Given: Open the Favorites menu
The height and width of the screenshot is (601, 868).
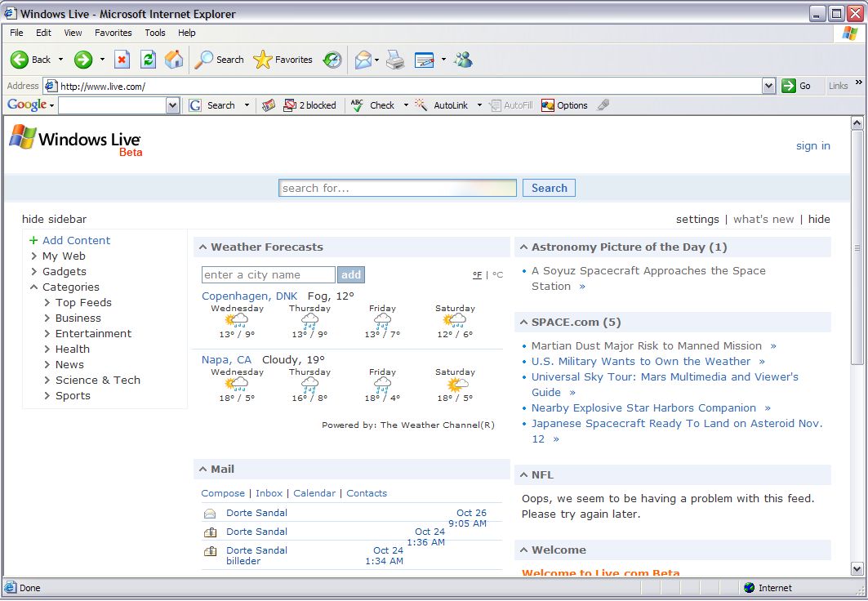Looking at the screenshot, I should click(x=113, y=33).
